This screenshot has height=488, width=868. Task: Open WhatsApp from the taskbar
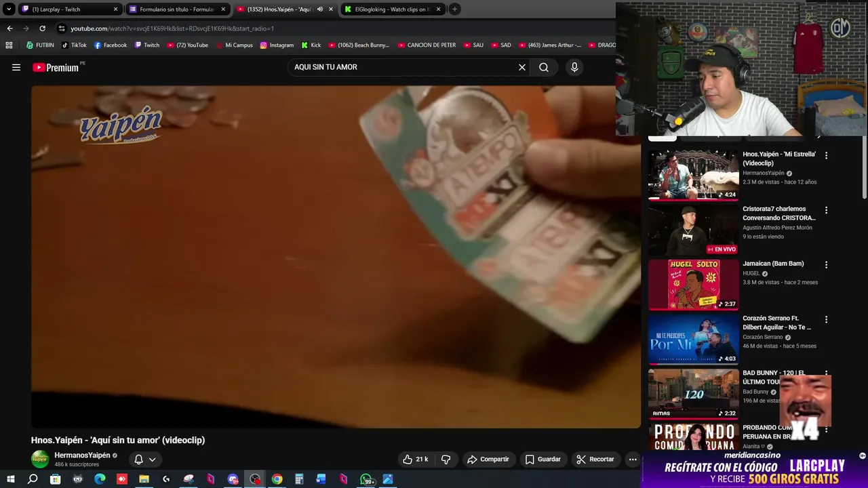click(x=366, y=479)
